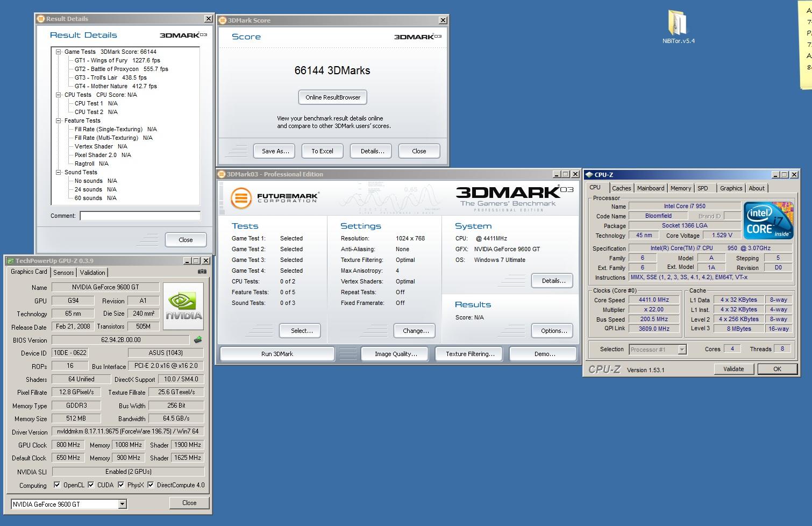Screen dimensions: 812x526
Task: Click the Texture Filtering button
Action: (470, 354)
